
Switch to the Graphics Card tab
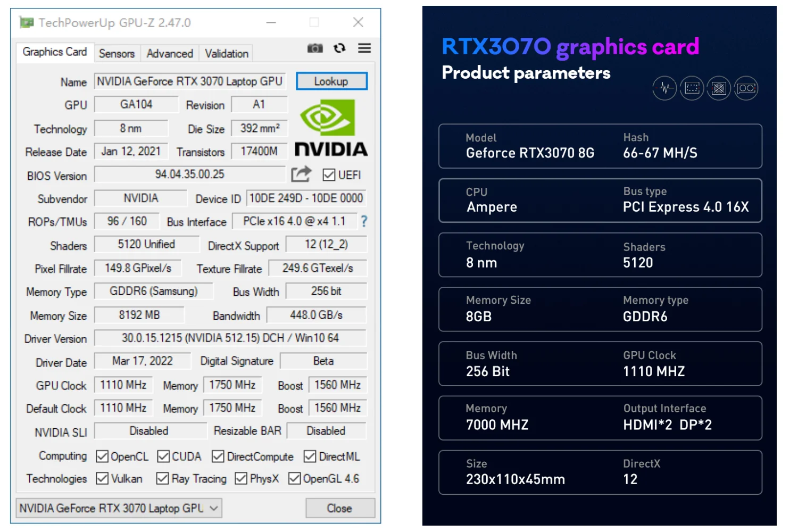click(55, 52)
